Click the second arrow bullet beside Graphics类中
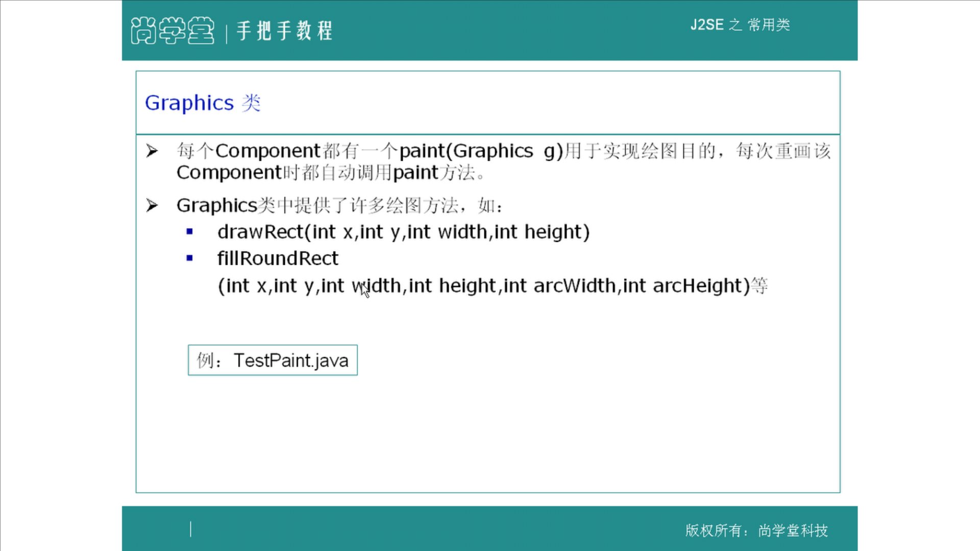980x551 pixels. [152, 206]
